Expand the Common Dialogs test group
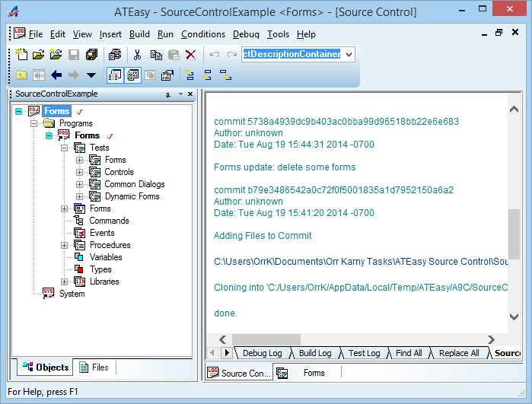The height and width of the screenshot is (404, 532). [79, 185]
